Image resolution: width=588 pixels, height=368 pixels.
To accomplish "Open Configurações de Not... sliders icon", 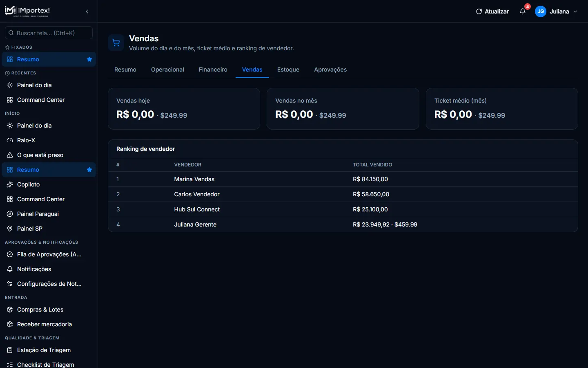I will click(x=10, y=284).
